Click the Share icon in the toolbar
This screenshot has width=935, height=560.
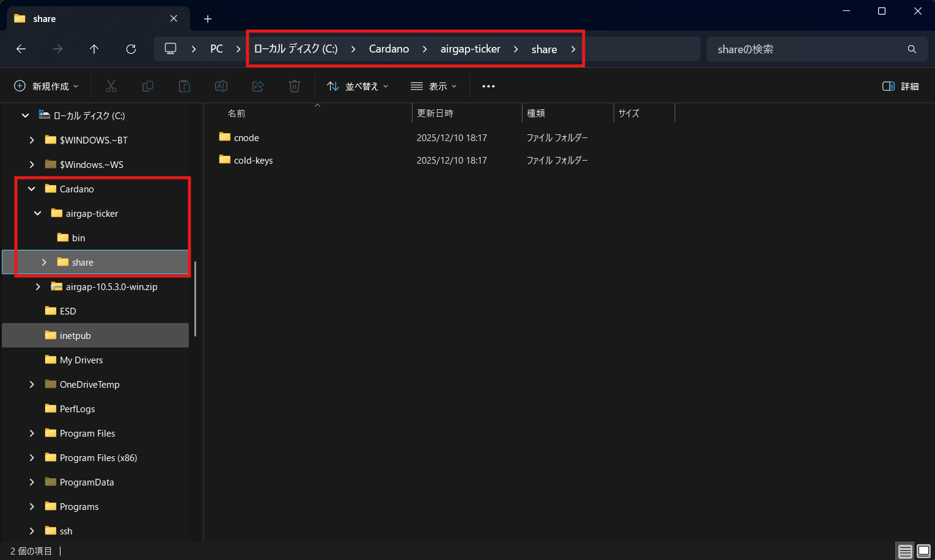pos(257,85)
